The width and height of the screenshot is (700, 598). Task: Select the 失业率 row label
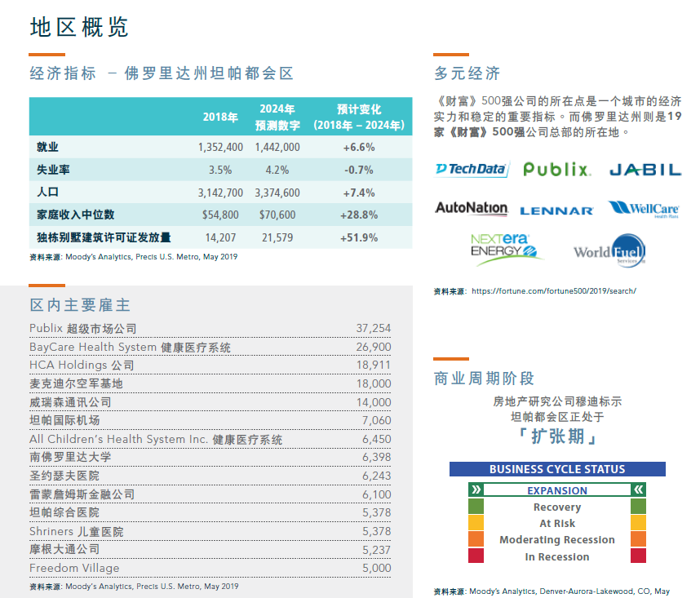pyautogui.click(x=53, y=170)
